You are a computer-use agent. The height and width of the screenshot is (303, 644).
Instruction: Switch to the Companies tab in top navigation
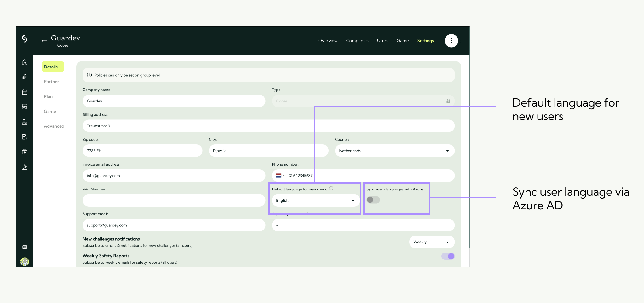tap(357, 41)
